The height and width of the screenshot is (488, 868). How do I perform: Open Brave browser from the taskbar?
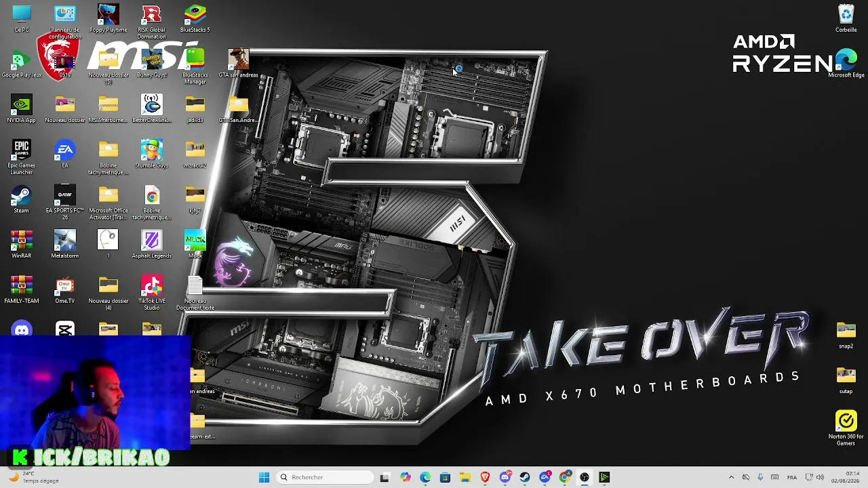[x=485, y=477]
